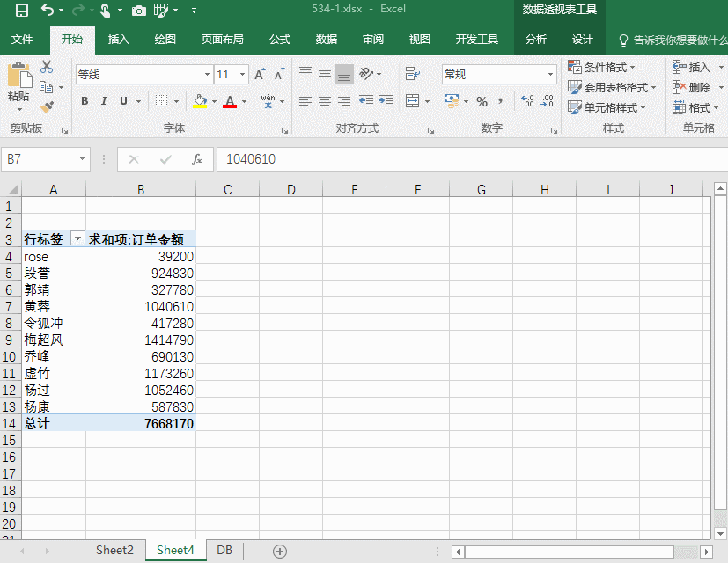Image resolution: width=728 pixels, height=563 pixels.
Task: Expand the Name Box dropdown arrow
Action: pyautogui.click(x=82, y=158)
